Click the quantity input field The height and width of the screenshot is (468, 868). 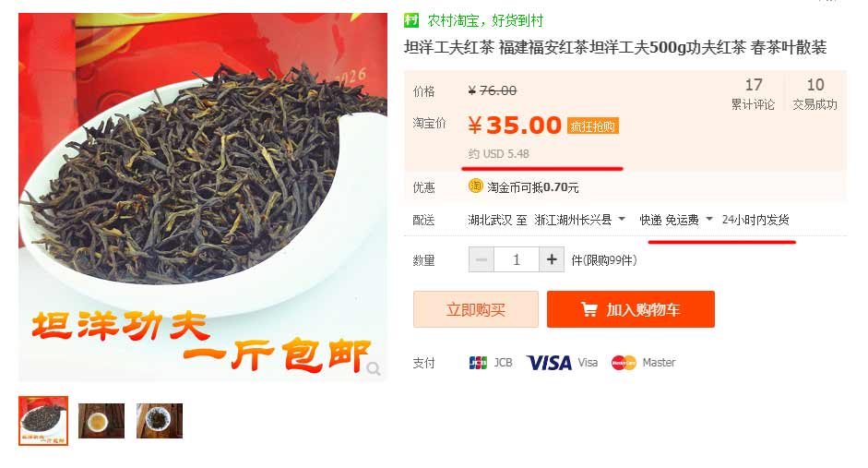pyautogui.click(x=517, y=259)
